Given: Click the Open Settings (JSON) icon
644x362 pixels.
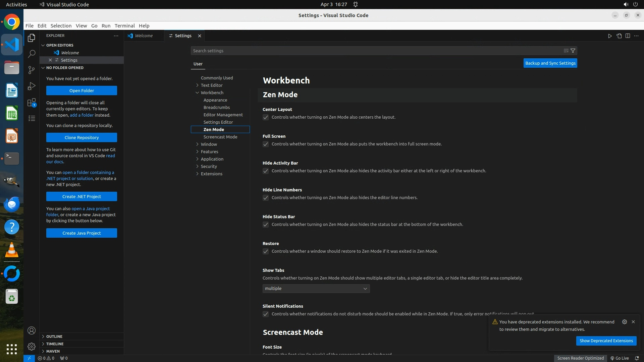Looking at the screenshot, I should point(619,36).
